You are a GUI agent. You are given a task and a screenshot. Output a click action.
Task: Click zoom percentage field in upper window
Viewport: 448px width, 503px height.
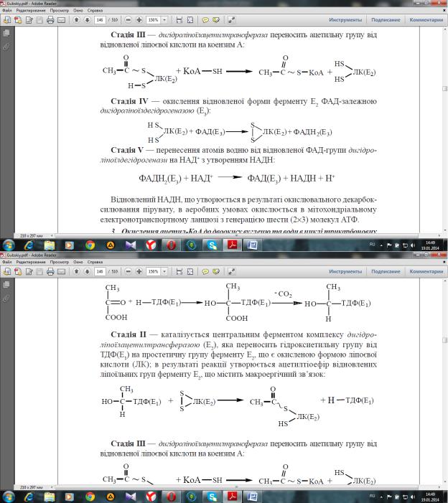click(x=154, y=20)
